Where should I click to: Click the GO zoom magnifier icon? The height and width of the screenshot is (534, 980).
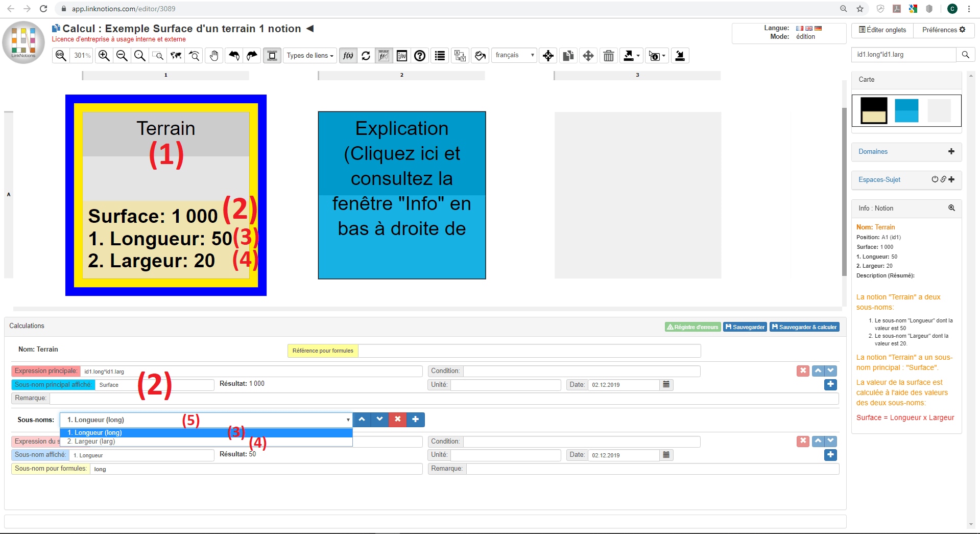pos(61,55)
